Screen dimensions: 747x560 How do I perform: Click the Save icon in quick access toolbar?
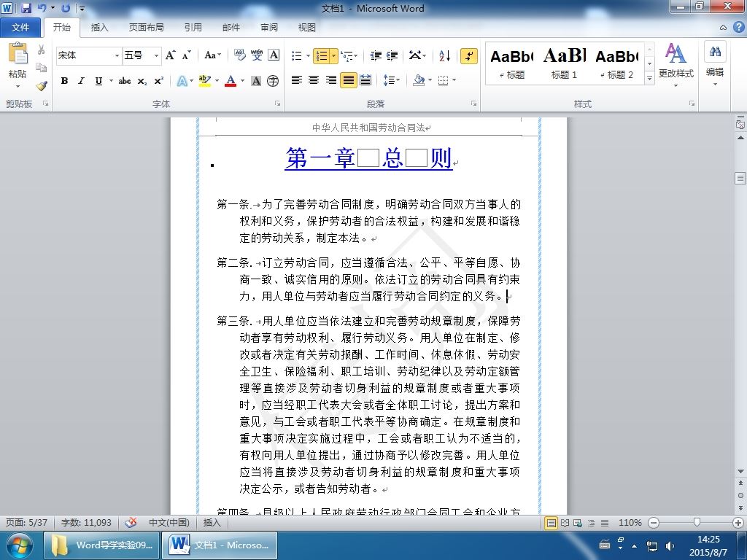[26, 8]
